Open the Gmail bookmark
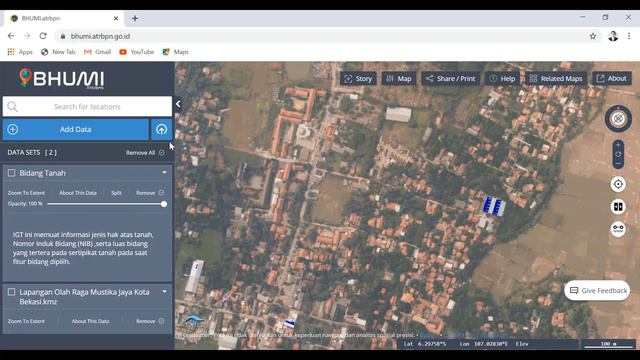The width and height of the screenshot is (640, 360). [97, 52]
